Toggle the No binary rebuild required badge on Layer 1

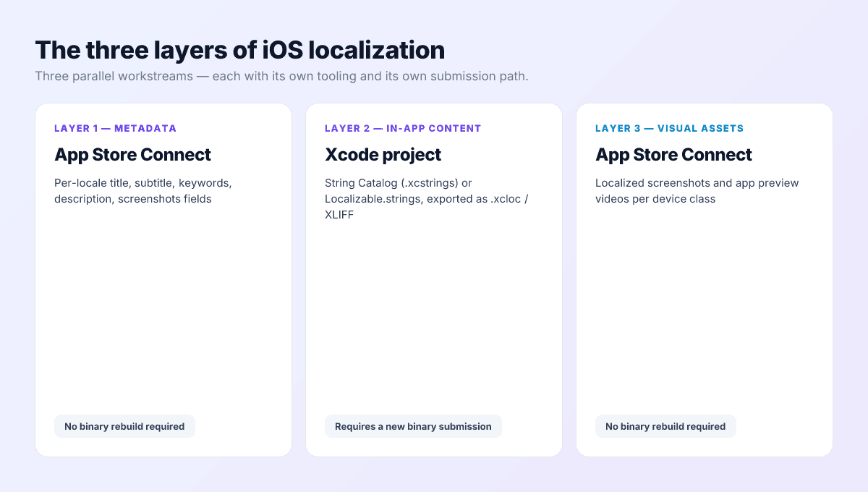(x=124, y=426)
